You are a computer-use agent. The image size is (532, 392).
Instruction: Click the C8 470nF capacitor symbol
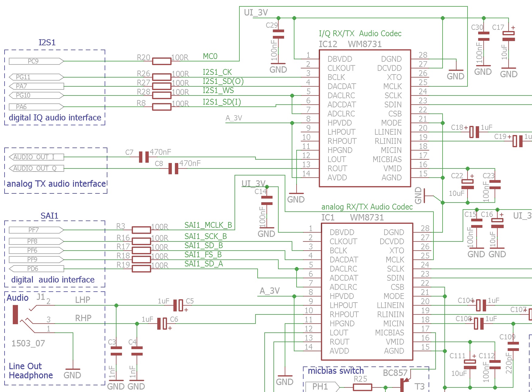(173, 168)
